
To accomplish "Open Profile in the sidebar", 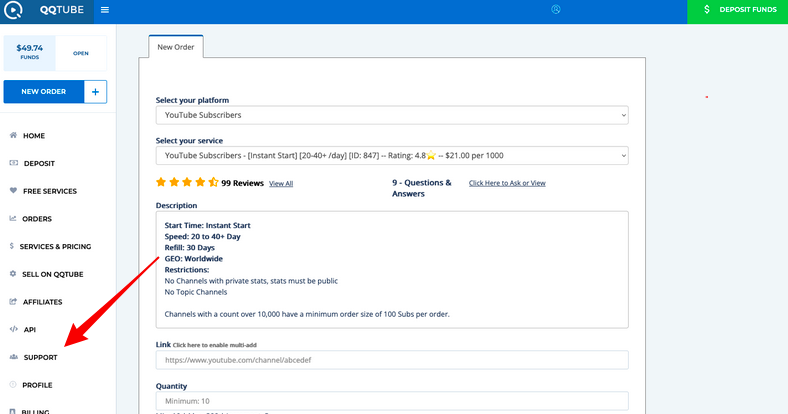I will click(37, 385).
